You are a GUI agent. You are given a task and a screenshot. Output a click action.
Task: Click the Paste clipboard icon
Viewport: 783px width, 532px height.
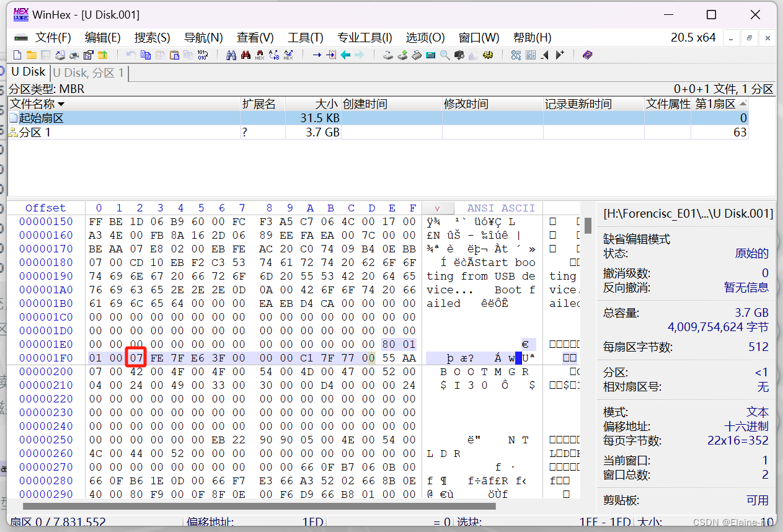(174, 55)
